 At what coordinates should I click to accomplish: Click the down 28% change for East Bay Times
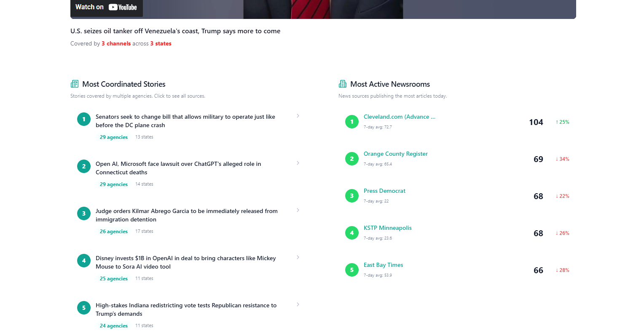562,270
